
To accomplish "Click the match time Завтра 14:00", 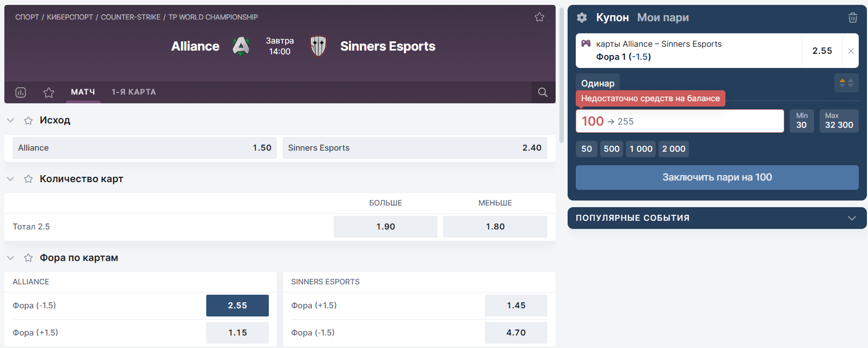I will pyautogui.click(x=280, y=46).
